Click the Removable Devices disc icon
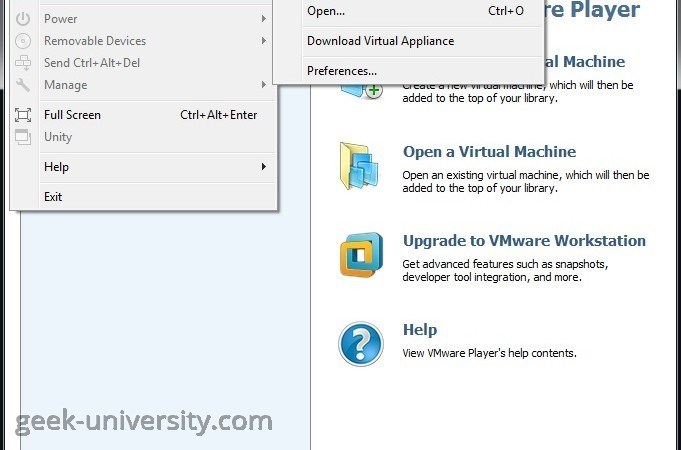Image resolution: width=681 pixels, height=450 pixels. pos(23,41)
